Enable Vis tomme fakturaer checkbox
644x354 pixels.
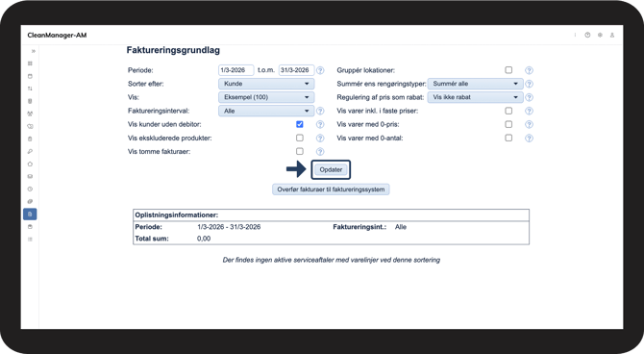(300, 151)
